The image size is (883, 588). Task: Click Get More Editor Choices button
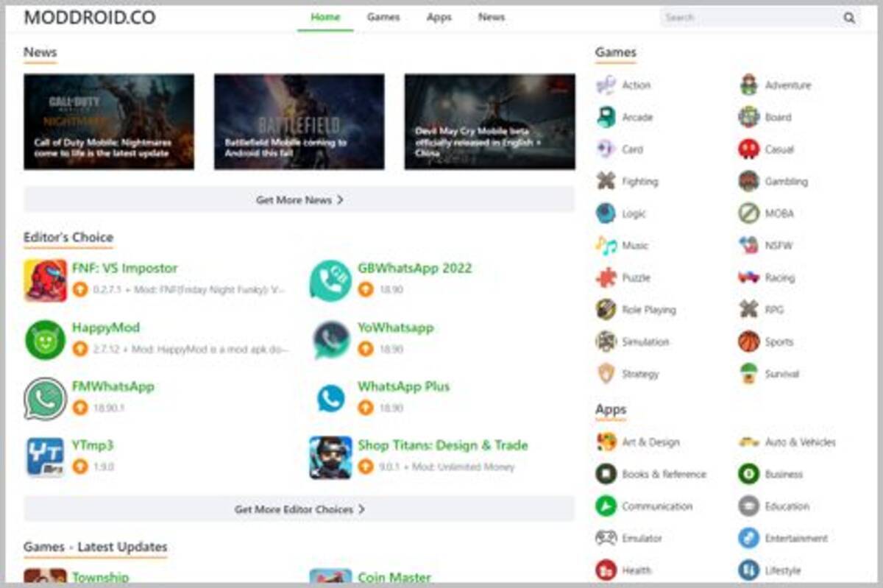[x=299, y=509]
